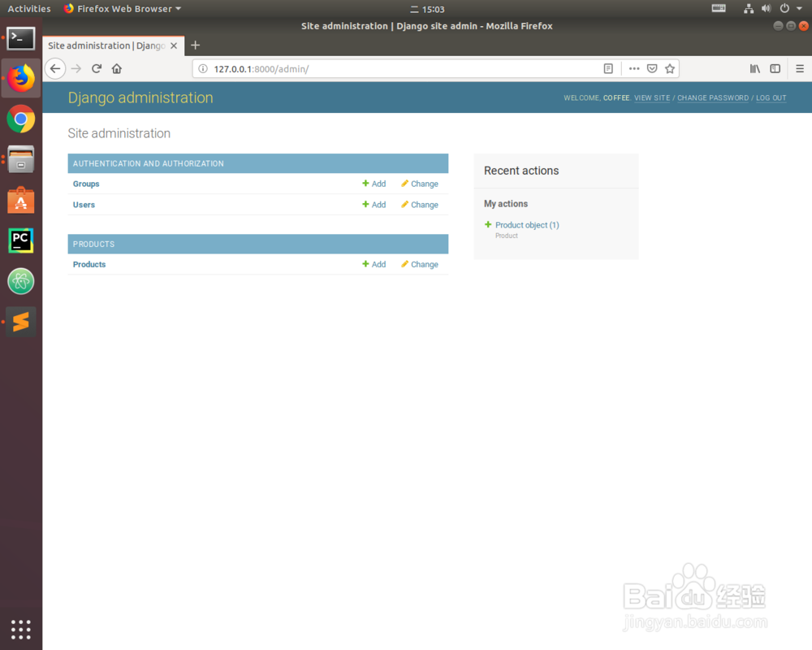Add a new user

tap(374, 205)
